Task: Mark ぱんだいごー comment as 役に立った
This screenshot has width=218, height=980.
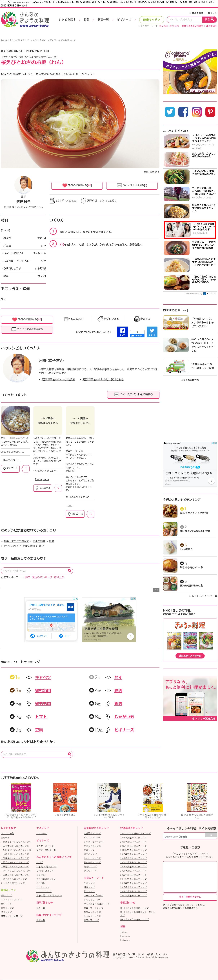Action: (10, 469)
